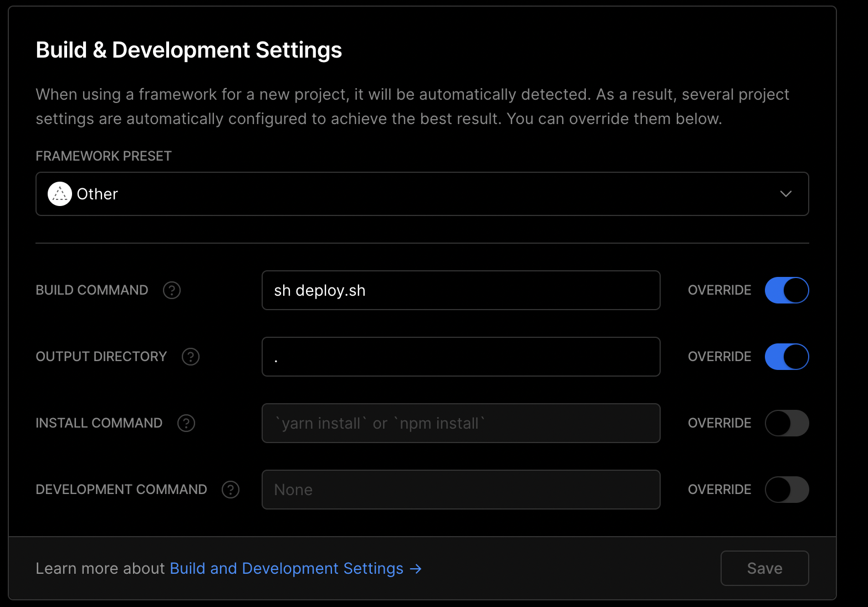Disable the Build Command override toggle
The height and width of the screenshot is (607, 868).
pos(787,290)
